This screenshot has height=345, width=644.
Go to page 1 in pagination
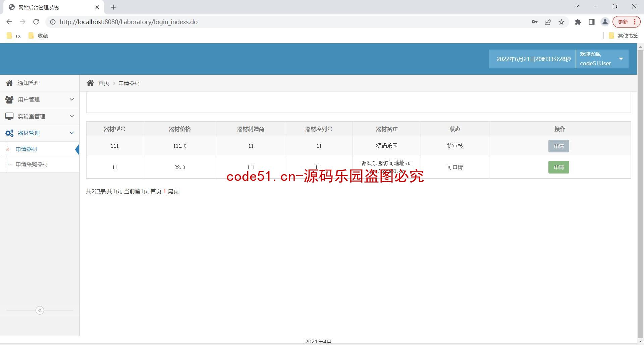coord(165,191)
